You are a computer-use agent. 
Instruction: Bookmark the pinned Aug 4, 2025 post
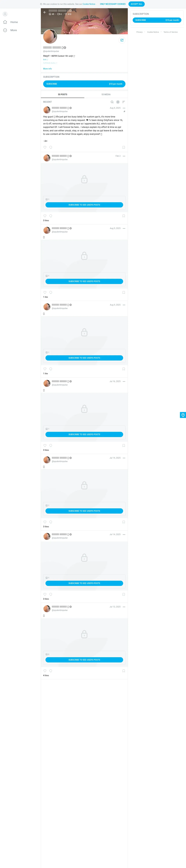[x=124, y=148]
